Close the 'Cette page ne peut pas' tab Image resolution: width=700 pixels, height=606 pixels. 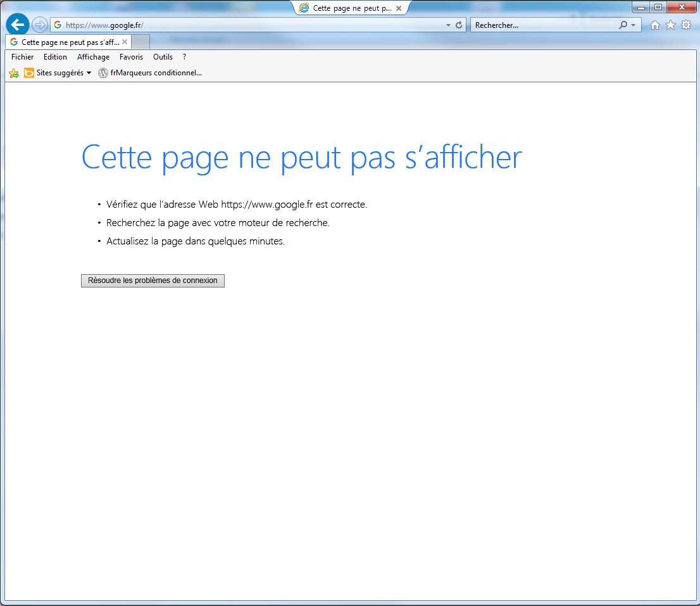(125, 42)
